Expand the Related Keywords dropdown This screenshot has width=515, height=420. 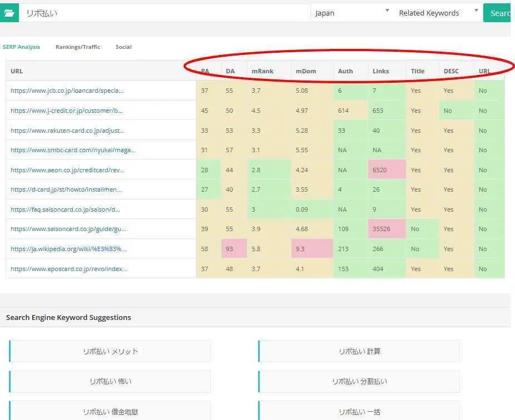pyautogui.click(x=438, y=13)
